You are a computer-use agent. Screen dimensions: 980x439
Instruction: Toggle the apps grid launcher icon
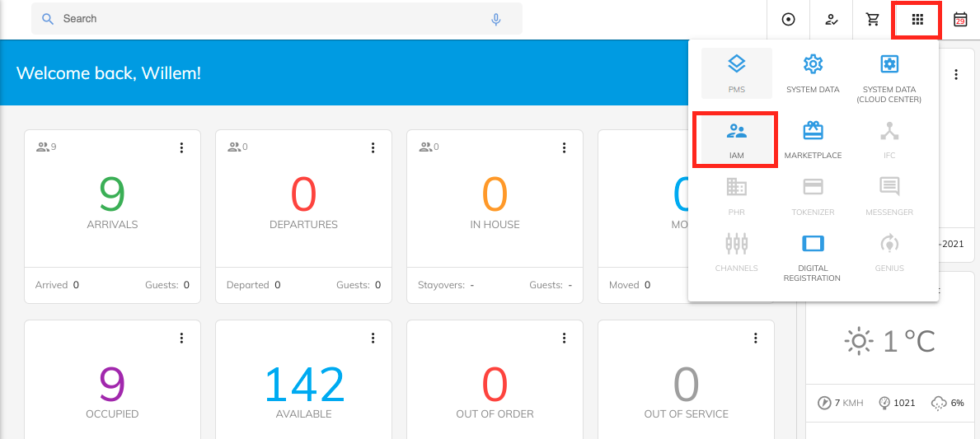[x=917, y=20]
